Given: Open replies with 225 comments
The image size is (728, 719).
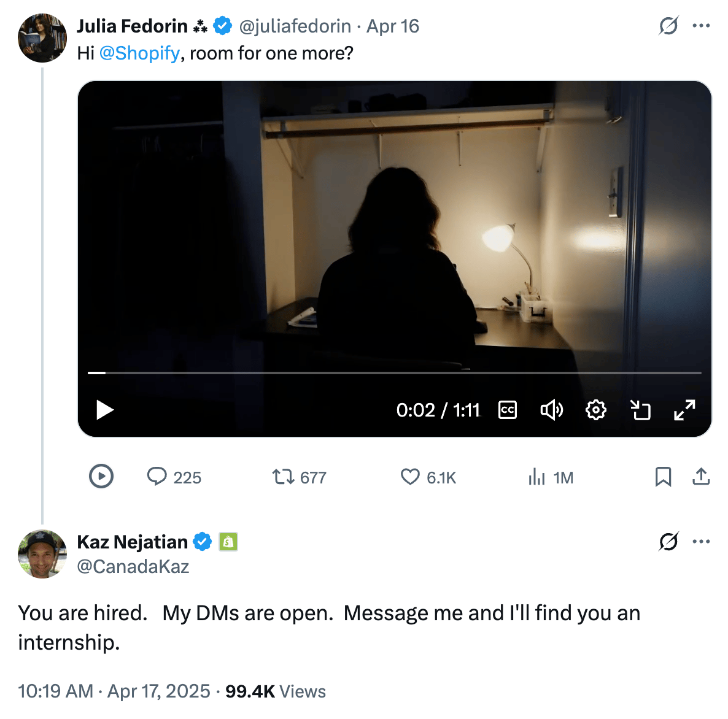Looking at the screenshot, I should pos(158,477).
